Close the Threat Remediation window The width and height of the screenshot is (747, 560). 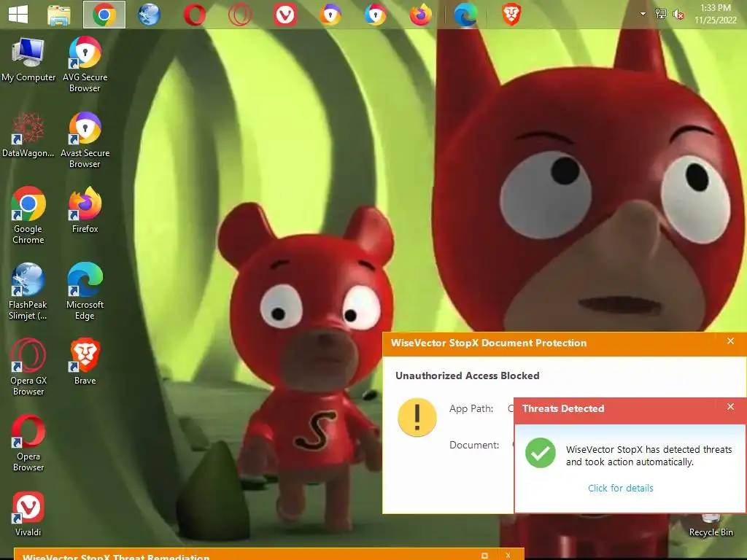508,556
